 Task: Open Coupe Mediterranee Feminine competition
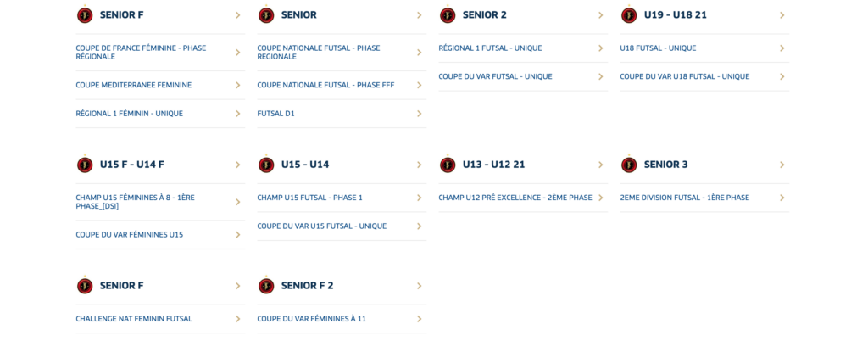tap(133, 85)
